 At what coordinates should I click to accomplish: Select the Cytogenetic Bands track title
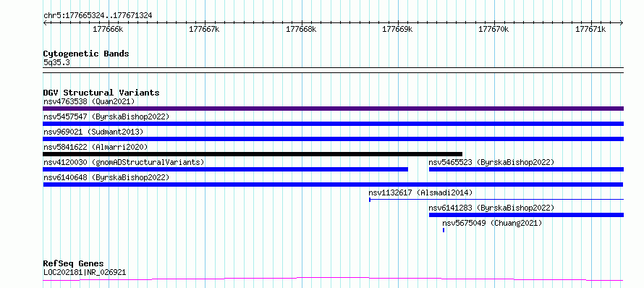[86, 54]
